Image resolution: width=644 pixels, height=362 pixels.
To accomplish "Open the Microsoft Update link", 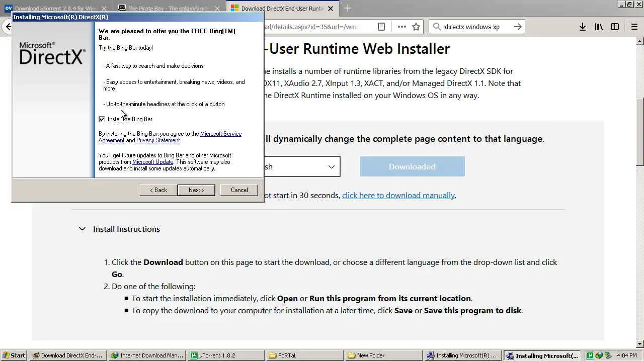I will (152, 162).
